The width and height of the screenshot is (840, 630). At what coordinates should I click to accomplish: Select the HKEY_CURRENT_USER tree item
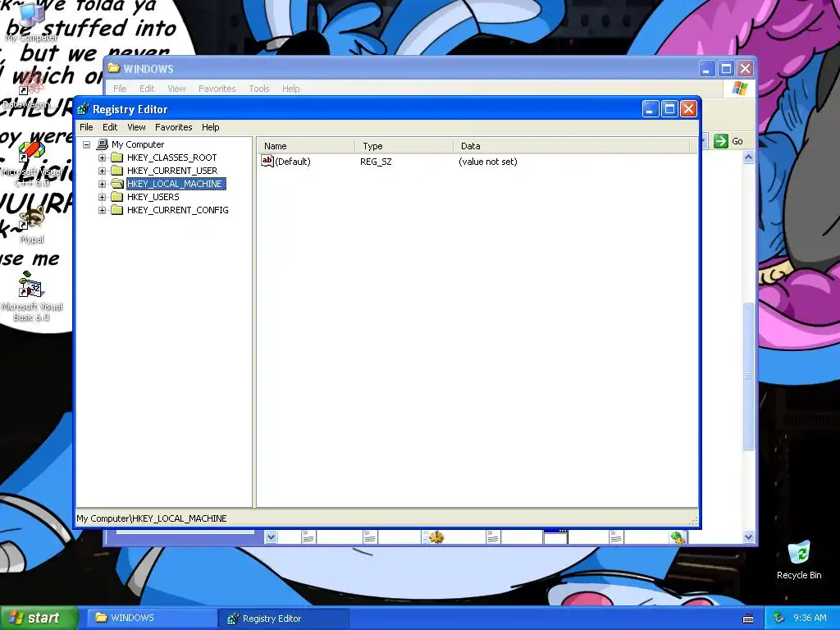point(172,171)
